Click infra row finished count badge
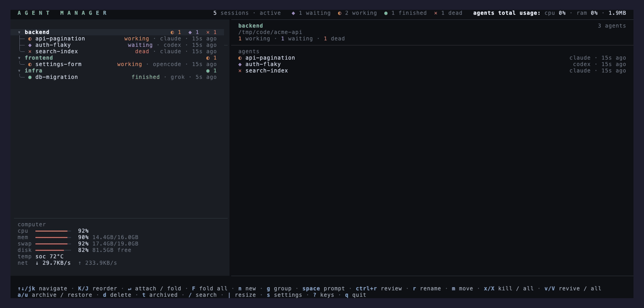Viewport: 644px width, 308px height. click(x=211, y=71)
